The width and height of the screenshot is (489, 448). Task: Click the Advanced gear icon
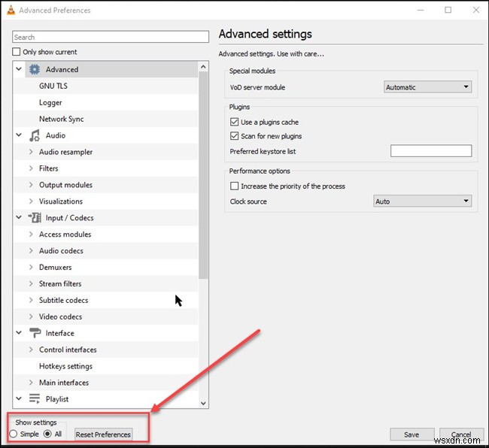click(x=35, y=69)
